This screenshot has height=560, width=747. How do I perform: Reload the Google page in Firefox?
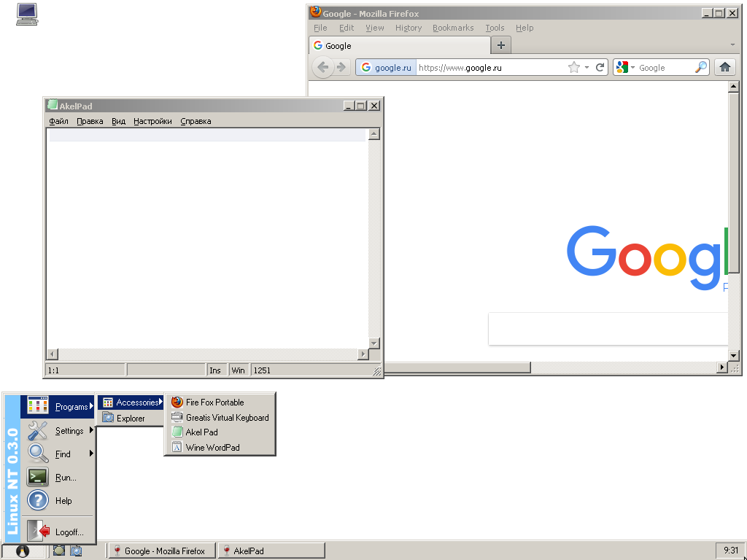click(x=600, y=68)
